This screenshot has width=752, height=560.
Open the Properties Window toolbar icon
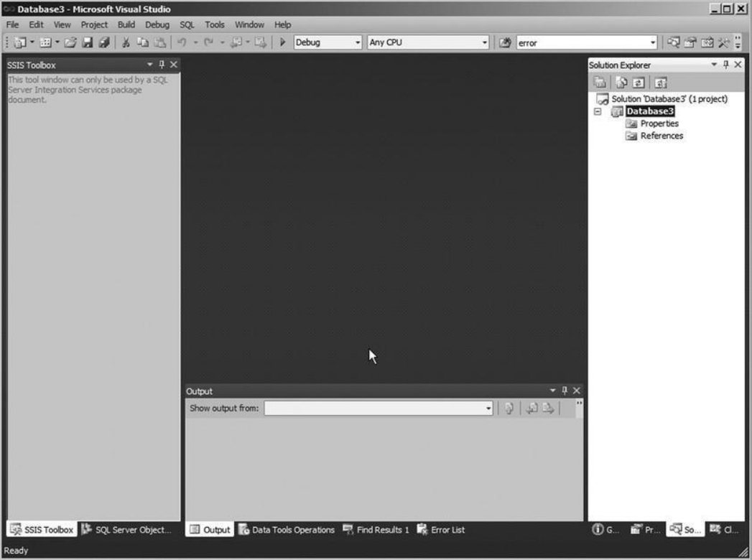tap(690, 42)
